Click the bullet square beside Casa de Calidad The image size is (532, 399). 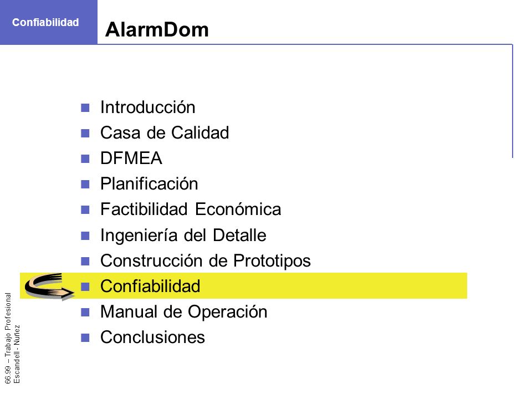coord(85,134)
